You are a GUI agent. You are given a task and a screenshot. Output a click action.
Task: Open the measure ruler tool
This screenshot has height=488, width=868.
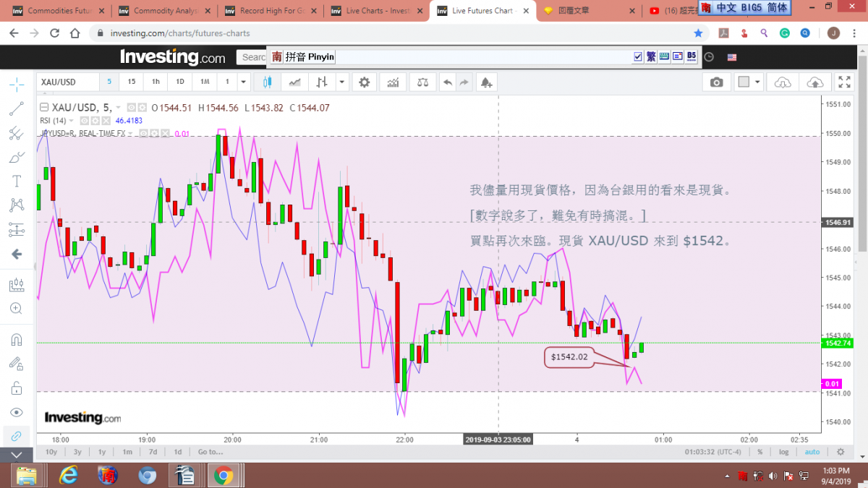tap(16, 284)
